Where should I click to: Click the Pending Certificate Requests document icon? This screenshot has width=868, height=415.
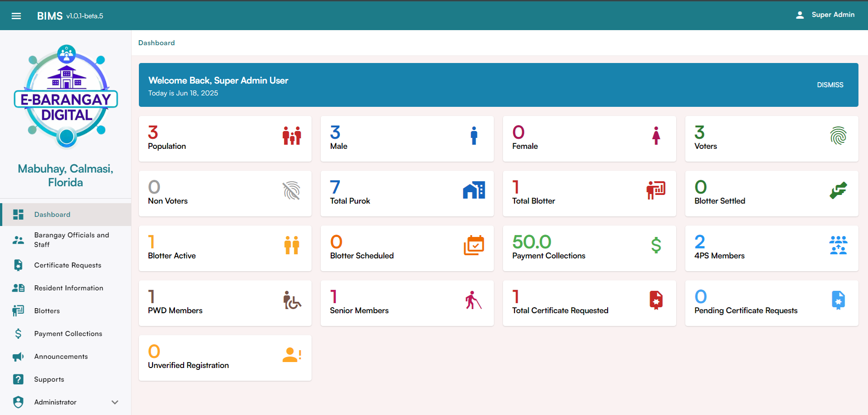pos(838,300)
